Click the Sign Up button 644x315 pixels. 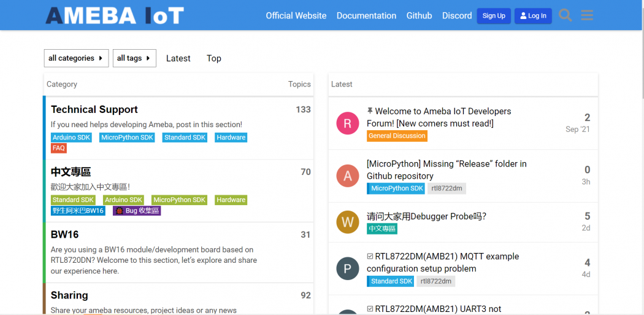[x=494, y=15]
